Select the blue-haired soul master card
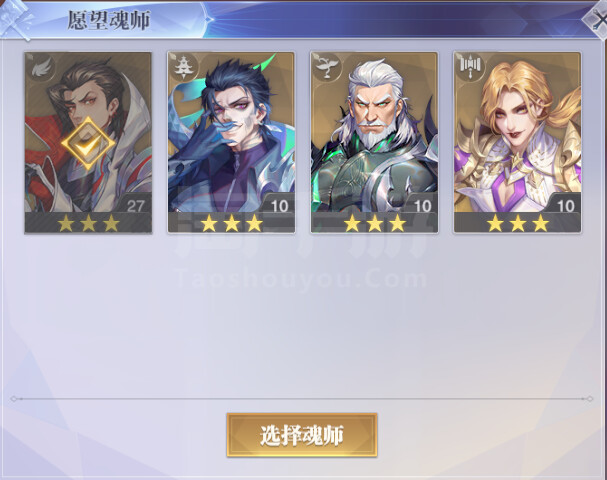The image size is (607, 480). [231, 142]
